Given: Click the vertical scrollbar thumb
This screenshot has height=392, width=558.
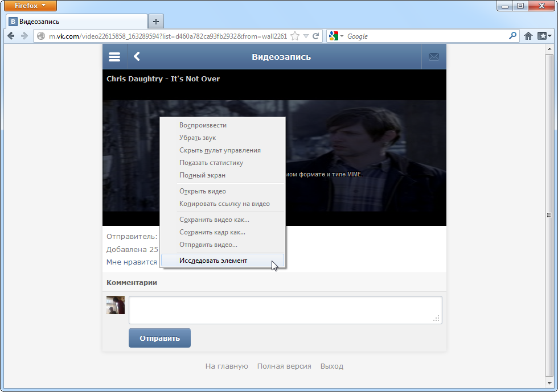Looking at the screenshot, I should (549, 215).
